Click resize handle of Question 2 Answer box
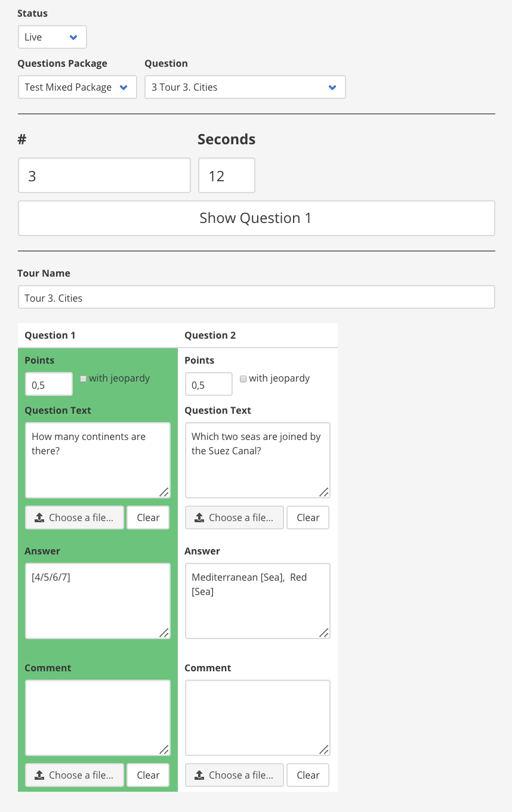 point(323,633)
